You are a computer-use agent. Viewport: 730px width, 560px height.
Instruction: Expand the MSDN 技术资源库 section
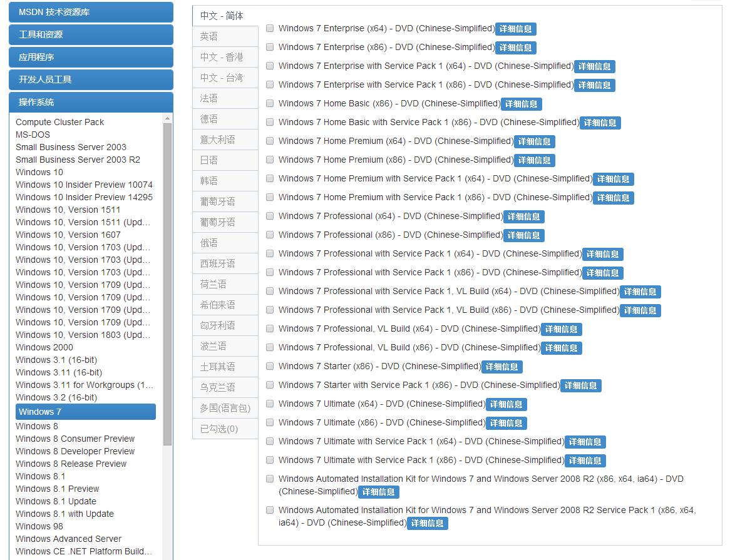pos(91,12)
